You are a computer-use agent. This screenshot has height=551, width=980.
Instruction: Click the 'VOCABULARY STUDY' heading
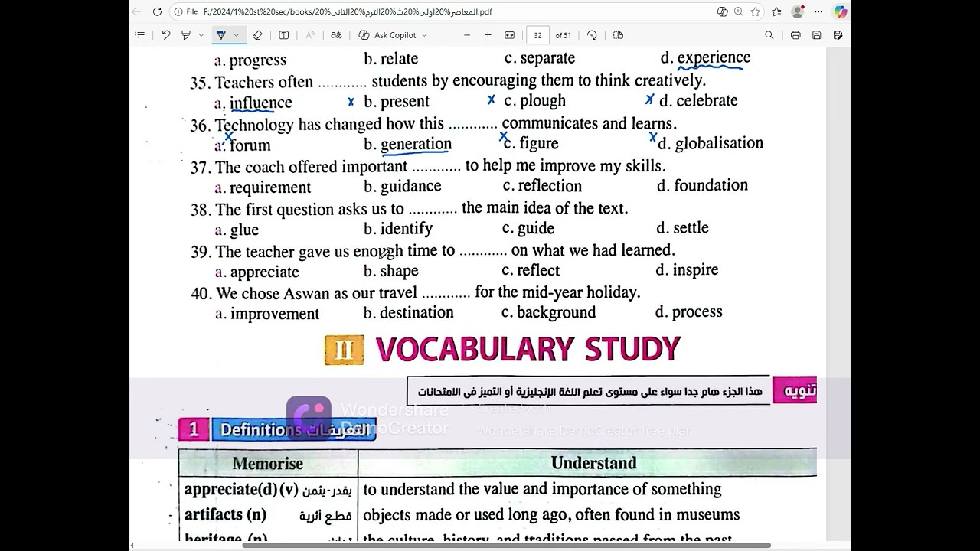pos(528,349)
